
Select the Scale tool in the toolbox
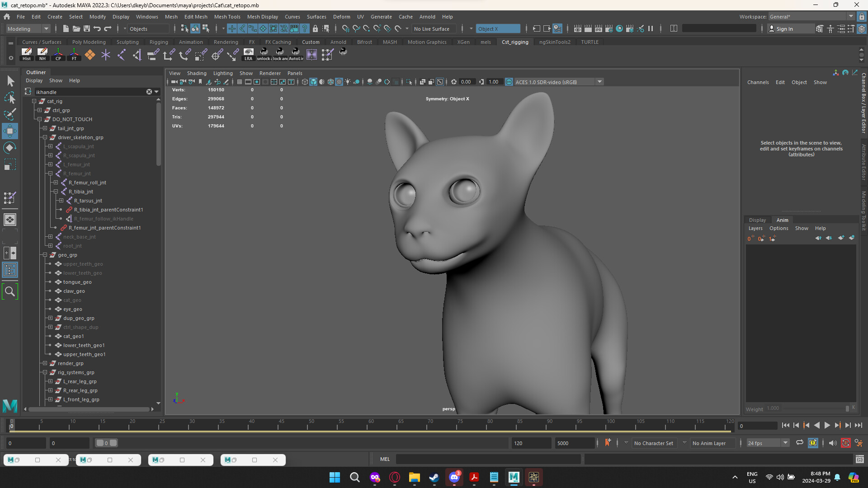(9, 164)
